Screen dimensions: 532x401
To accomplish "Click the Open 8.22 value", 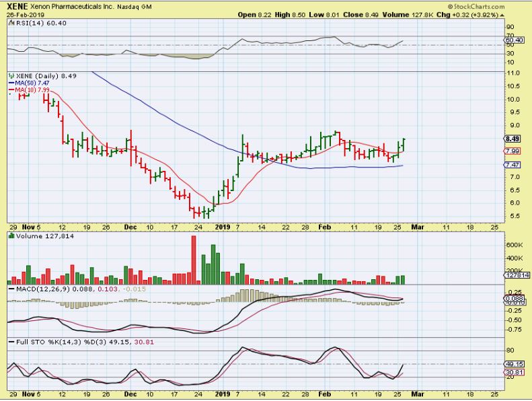I will point(254,15).
